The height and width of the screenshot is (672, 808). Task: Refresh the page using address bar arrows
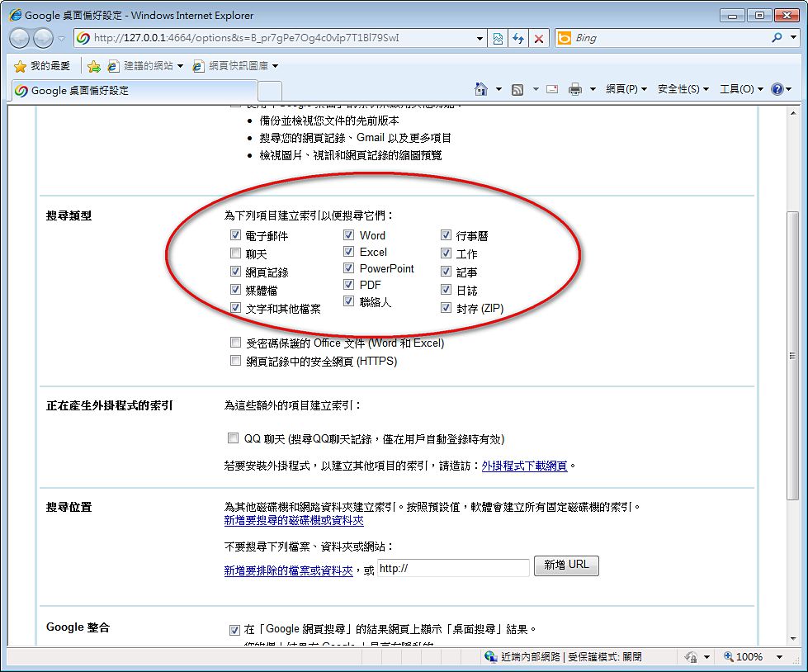517,39
